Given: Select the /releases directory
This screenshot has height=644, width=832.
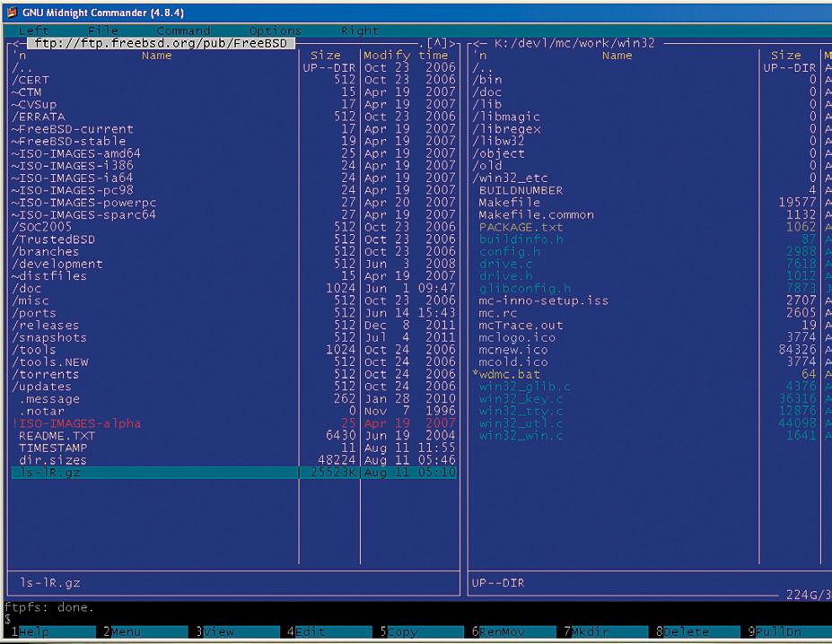Looking at the screenshot, I should coord(45,326).
